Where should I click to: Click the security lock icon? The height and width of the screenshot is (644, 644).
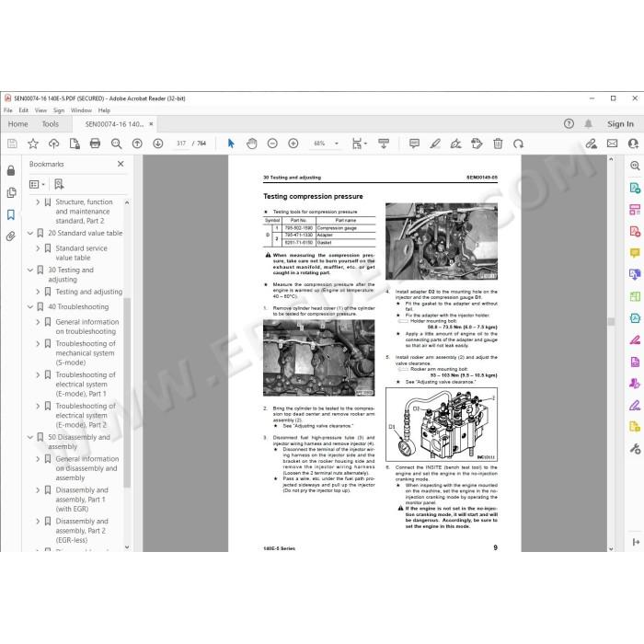point(11,170)
